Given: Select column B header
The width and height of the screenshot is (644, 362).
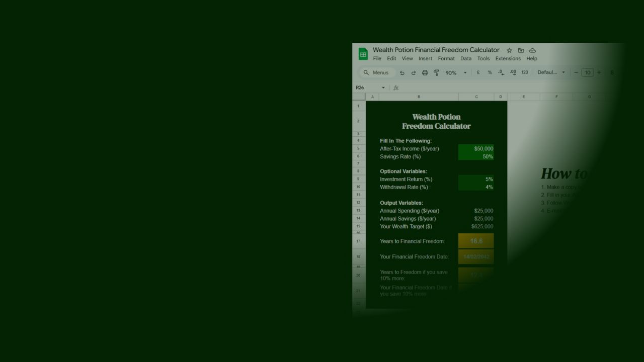Looking at the screenshot, I should point(419,97).
